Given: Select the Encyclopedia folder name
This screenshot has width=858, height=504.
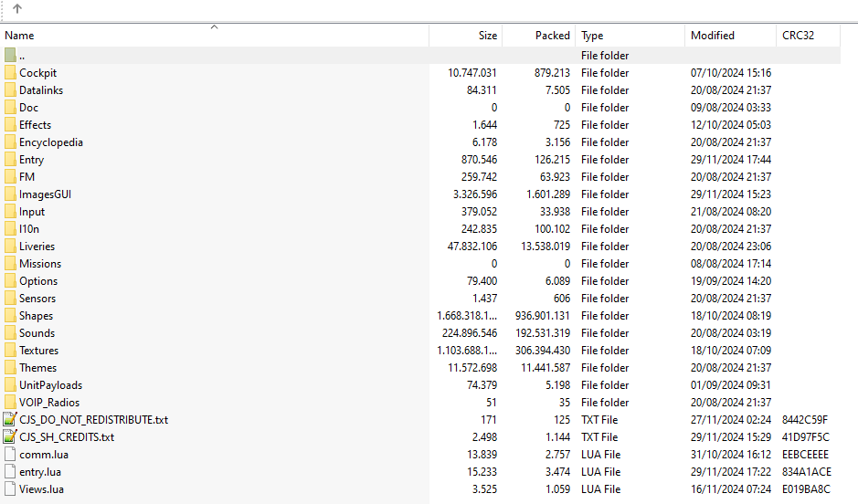Looking at the screenshot, I should [51, 142].
